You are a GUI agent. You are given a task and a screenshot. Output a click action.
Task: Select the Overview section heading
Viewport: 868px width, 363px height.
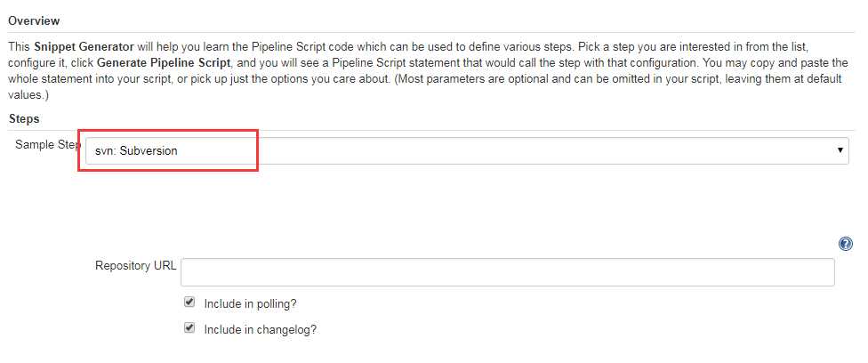point(34,21)
